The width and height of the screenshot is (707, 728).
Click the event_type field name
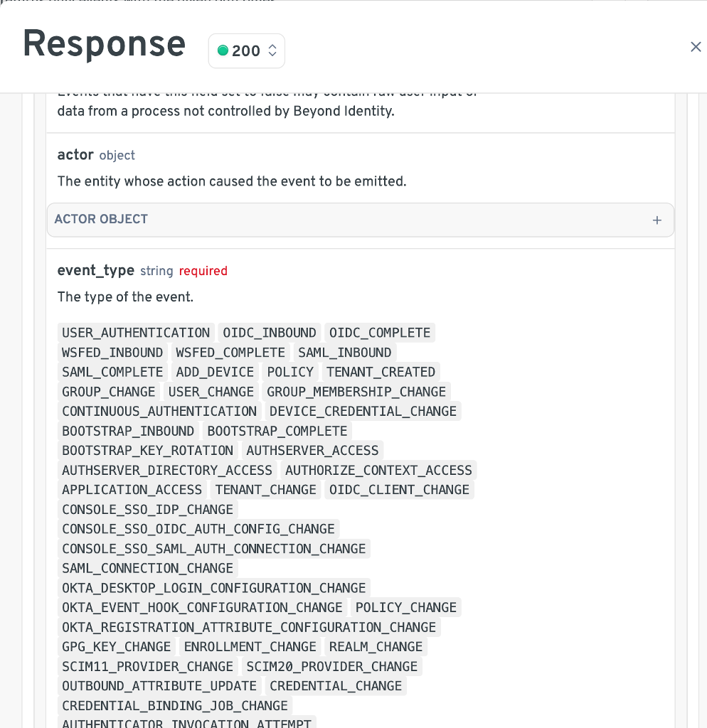click(96, 271)
